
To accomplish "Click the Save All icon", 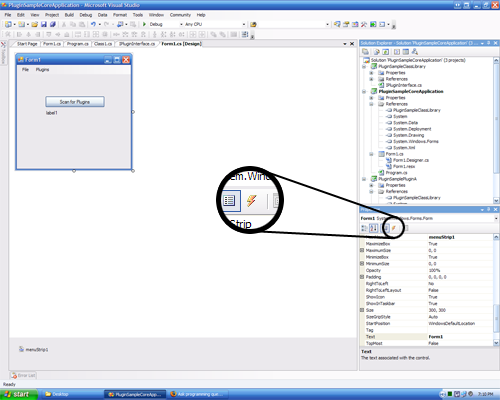I will 53,24.
